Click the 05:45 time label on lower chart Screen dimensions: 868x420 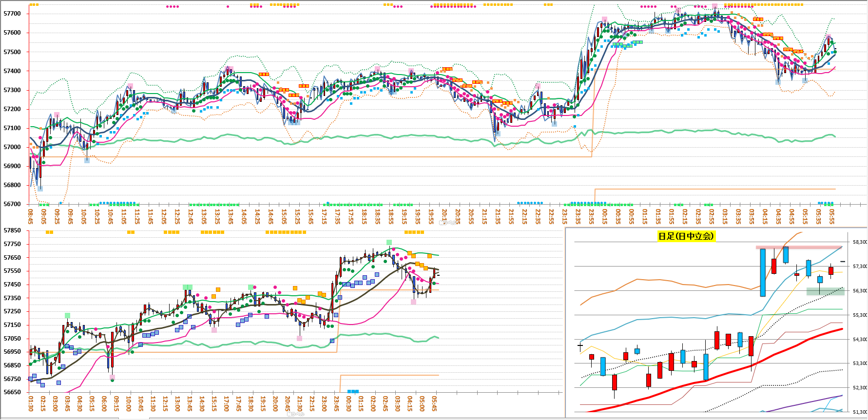(x=434, y=403)
